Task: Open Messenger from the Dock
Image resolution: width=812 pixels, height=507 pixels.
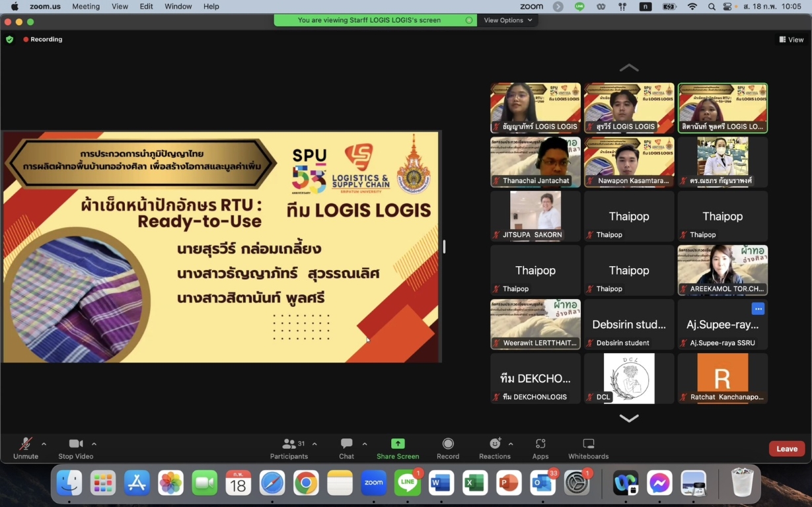Action: coord(660,484)
